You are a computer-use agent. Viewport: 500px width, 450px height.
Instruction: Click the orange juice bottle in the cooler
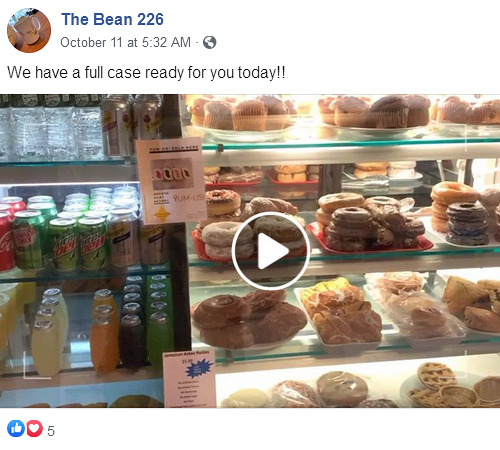pyautogui.click(x=104, y=331)
